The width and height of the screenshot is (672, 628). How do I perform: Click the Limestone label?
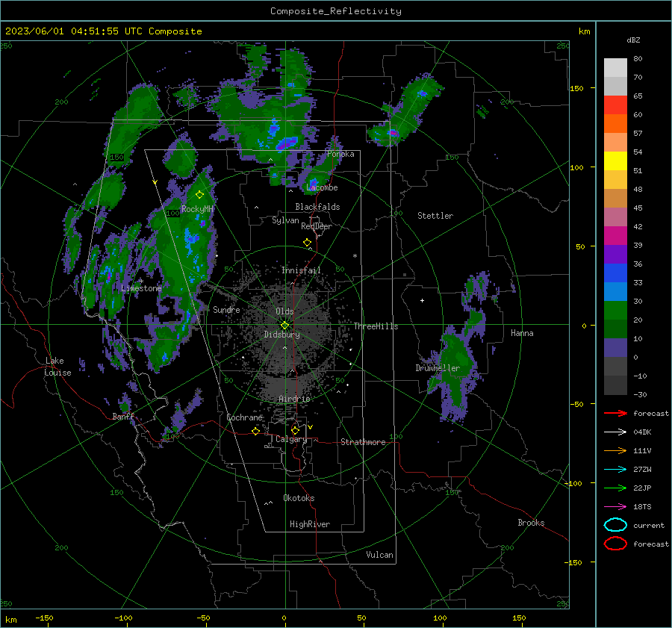141,288
